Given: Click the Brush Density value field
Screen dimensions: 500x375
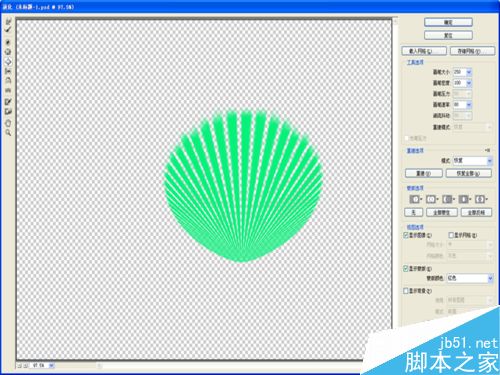Looking at the screenshot, I should click(x=459, y=83).
